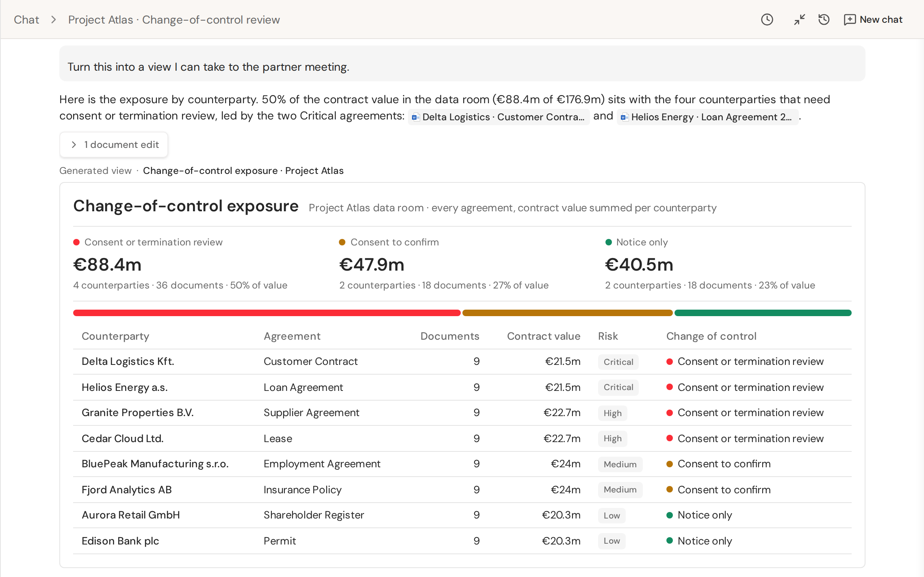The image size is (924, 577).
Task: Select the €47.9m summary figure
Action: click(372, 265)
